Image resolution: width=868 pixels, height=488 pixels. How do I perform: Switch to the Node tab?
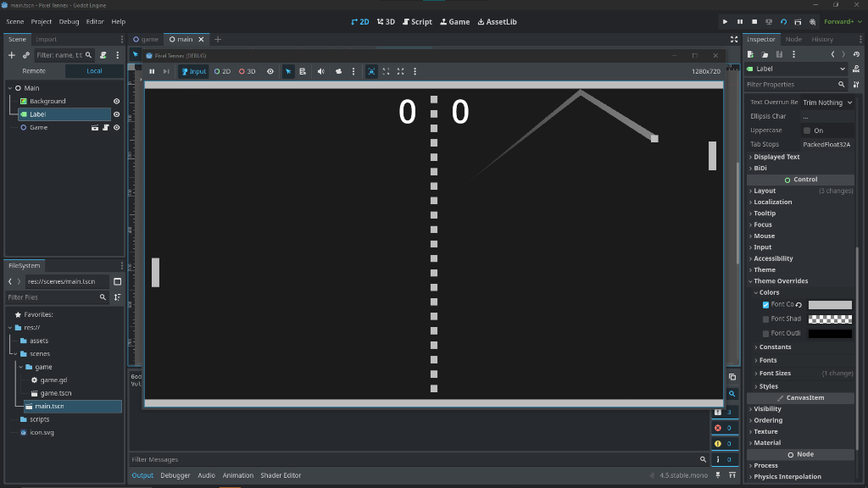click(793, 39)
